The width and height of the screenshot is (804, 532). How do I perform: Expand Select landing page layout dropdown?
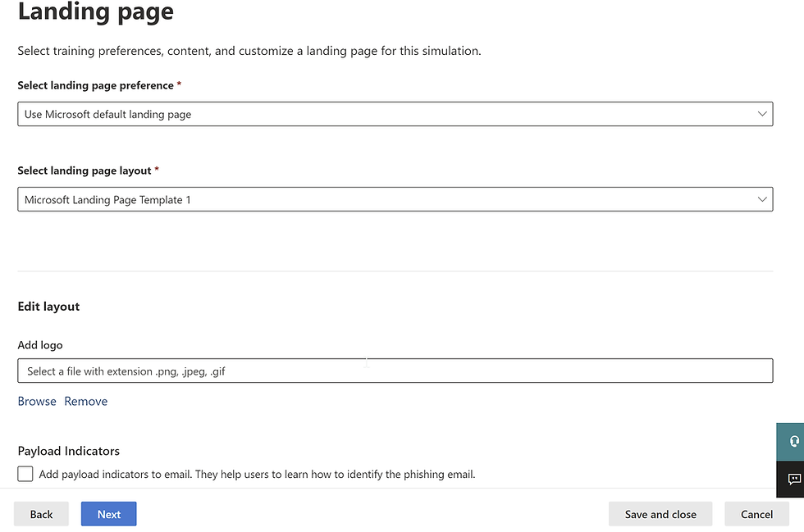click(x=395, y=199)
